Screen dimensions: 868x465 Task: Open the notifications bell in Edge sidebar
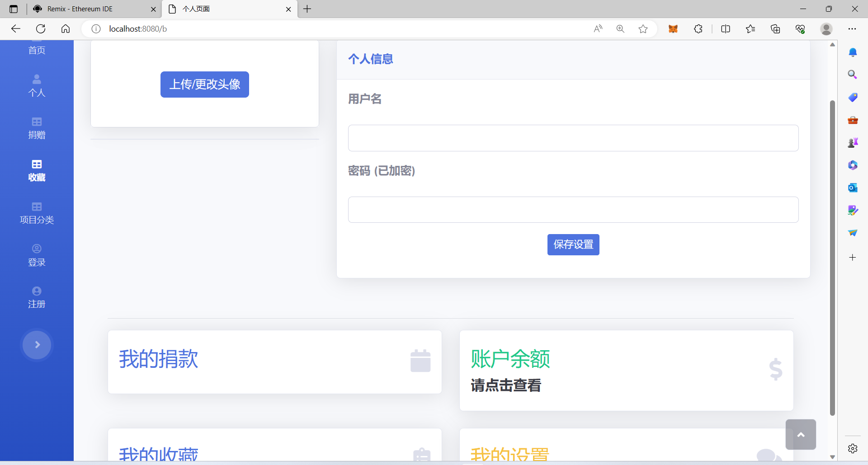click(853, 52)
